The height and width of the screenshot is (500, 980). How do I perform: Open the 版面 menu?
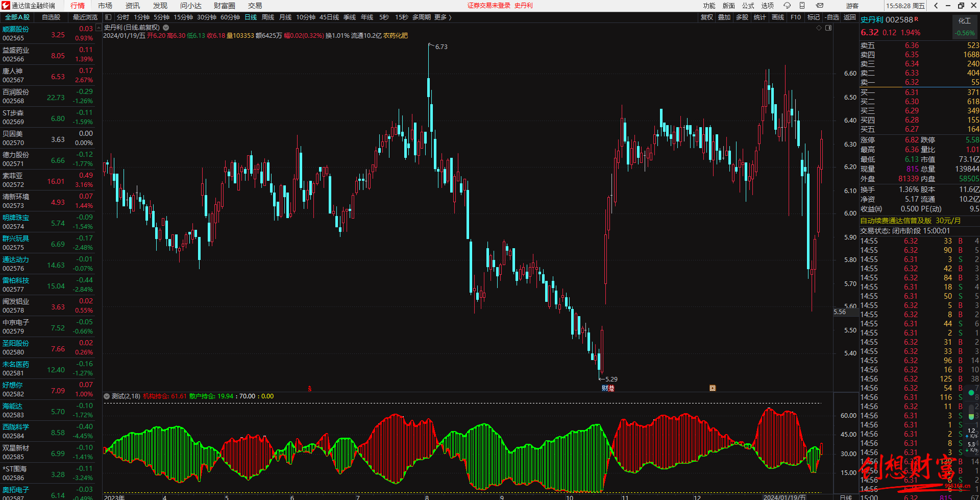click(x=728, y=6)
